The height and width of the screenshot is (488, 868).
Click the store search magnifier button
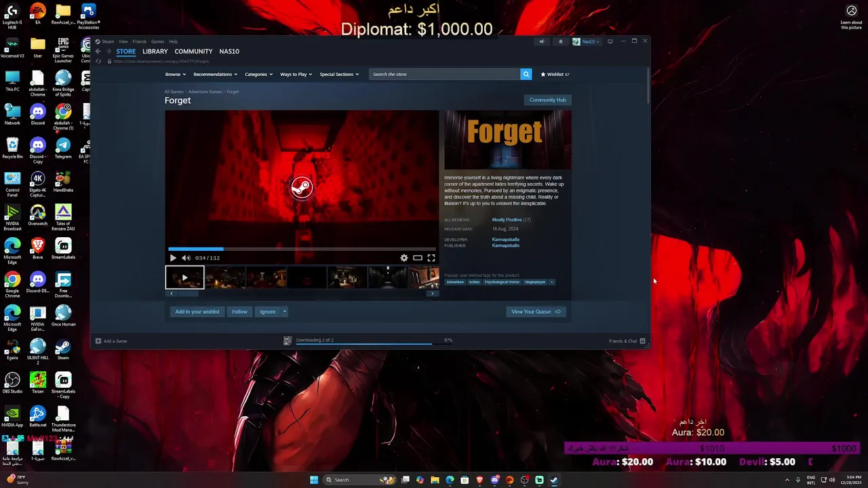click(x=526, y=74)
